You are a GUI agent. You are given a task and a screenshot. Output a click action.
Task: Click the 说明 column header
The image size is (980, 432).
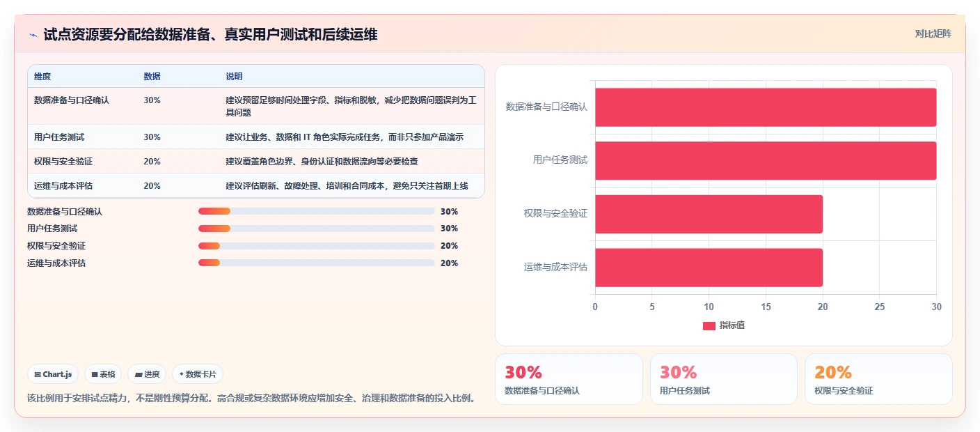pos(234,76)
